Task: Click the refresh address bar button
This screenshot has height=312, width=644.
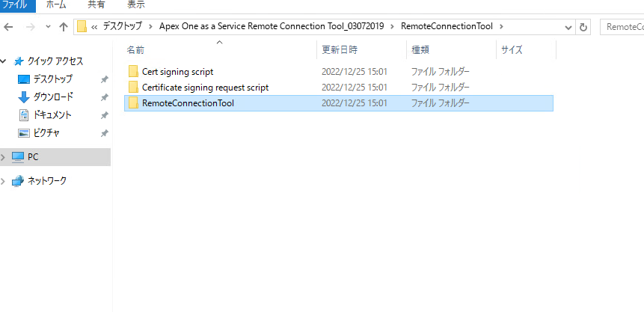Action: tap(583, 27)
